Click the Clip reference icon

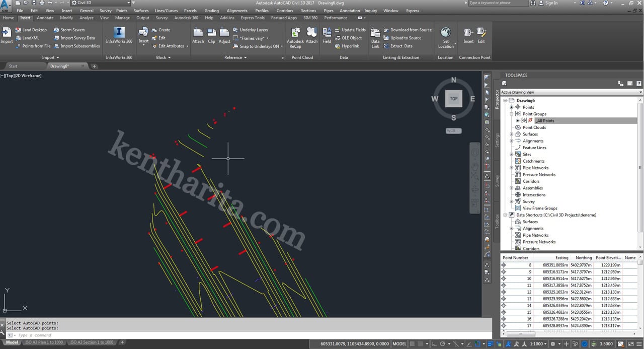[211, 33]
